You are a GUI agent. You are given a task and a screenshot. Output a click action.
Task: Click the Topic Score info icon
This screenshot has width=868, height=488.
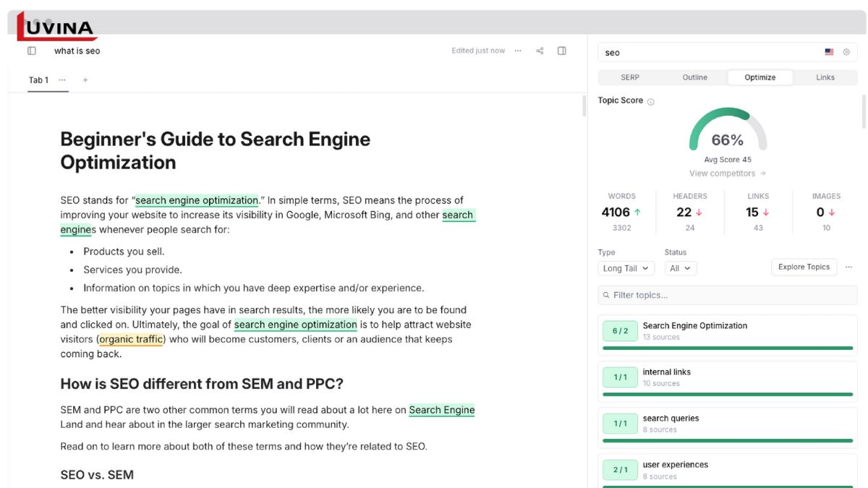point(650,102)
